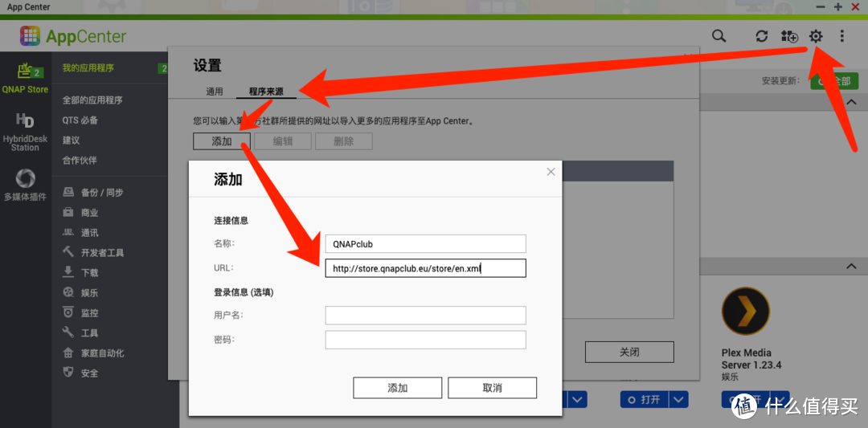Viewport: 868px width, 428px height.
Task: Click the 密码 input field
Action: tap(426, 340)
